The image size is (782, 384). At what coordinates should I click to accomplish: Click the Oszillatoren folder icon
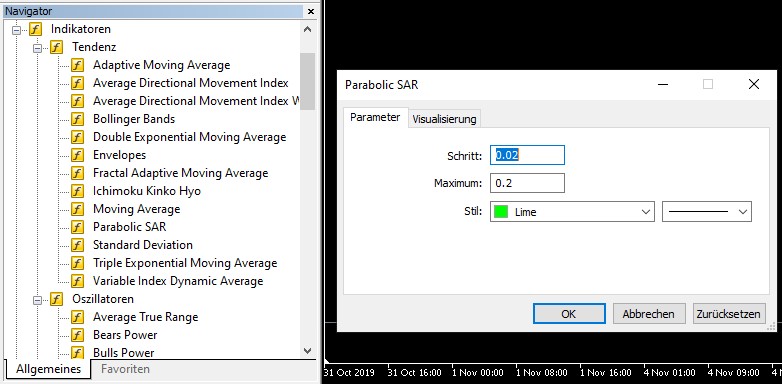click(x=56, y=299)
